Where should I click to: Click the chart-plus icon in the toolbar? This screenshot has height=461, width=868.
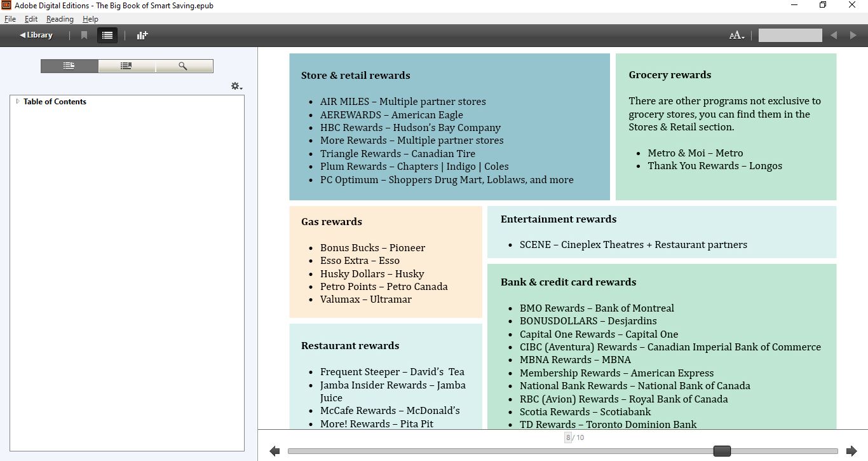click(x=142, y=36)
